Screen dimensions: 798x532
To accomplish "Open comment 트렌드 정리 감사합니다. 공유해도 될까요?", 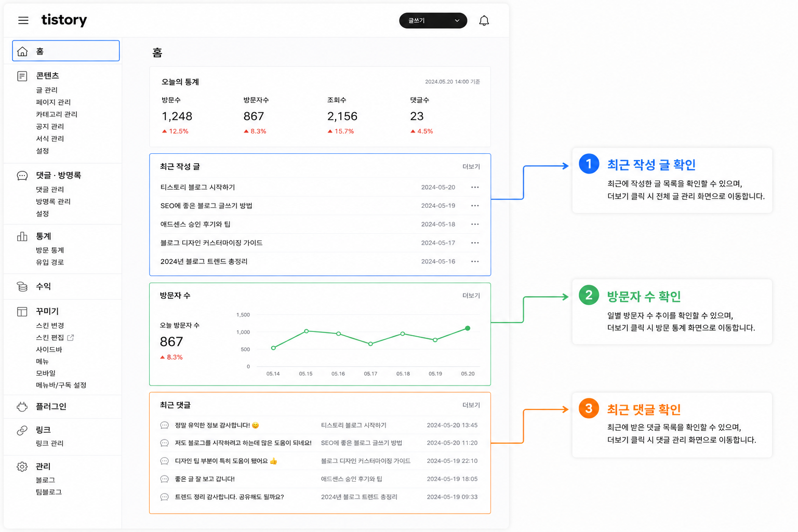I will [229, 497].
